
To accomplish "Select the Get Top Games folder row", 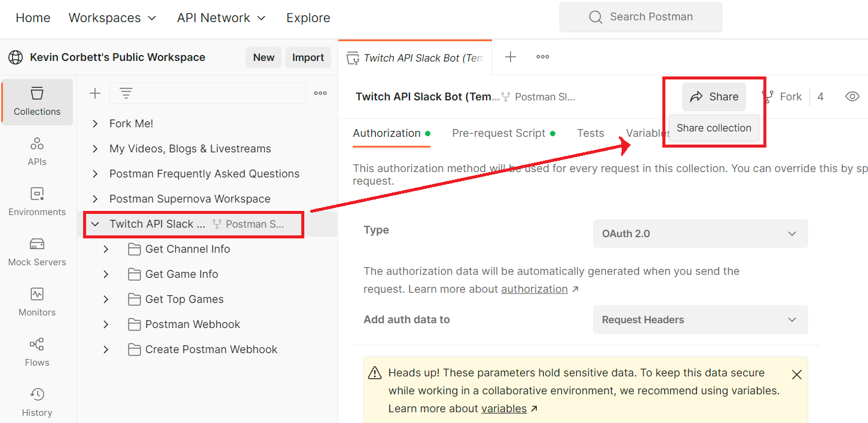I will (207, 299).
